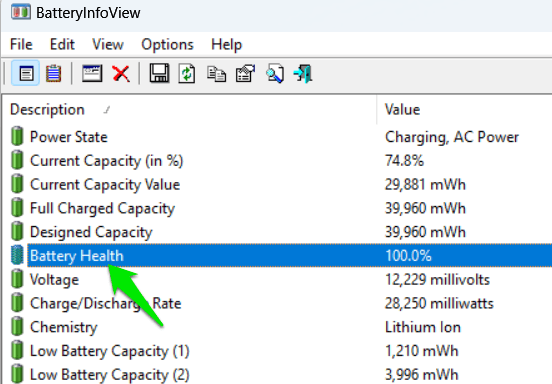Click the 100.0% Battery Health value

click(408, 256)
